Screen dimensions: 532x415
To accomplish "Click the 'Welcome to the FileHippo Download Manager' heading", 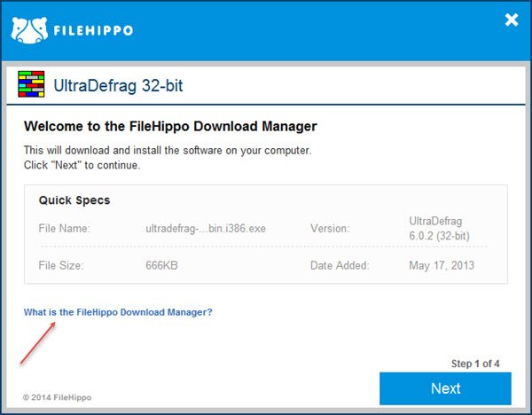I will [x=170, y=127].
